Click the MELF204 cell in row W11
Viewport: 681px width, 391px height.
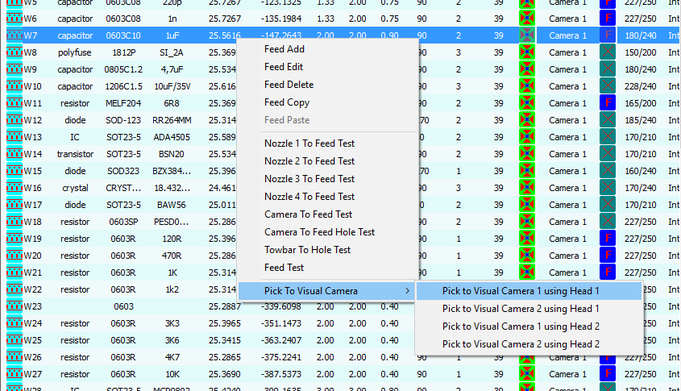(123, 103)
